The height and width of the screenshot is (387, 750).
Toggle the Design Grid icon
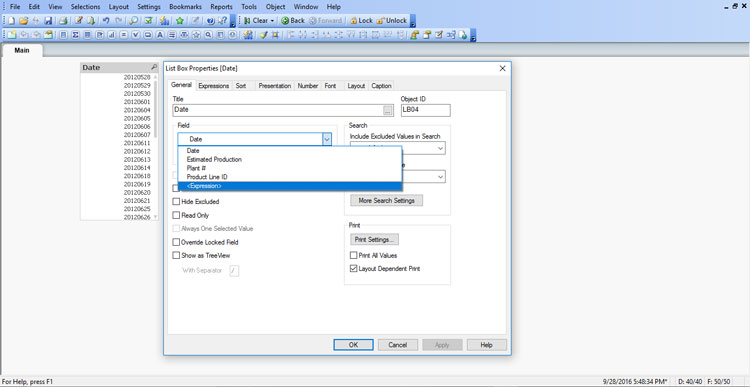point(275,34)
